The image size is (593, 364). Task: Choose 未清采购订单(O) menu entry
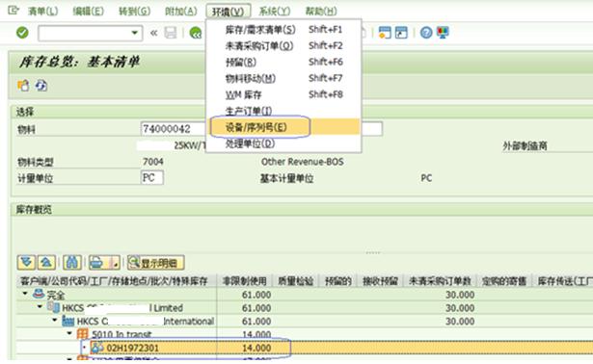[x=283, y=45]
